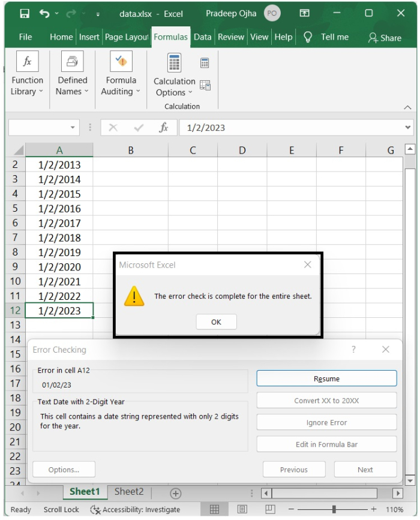Add a new sheet with plus icon
This screenshot has width=420, height=520.
175,493
